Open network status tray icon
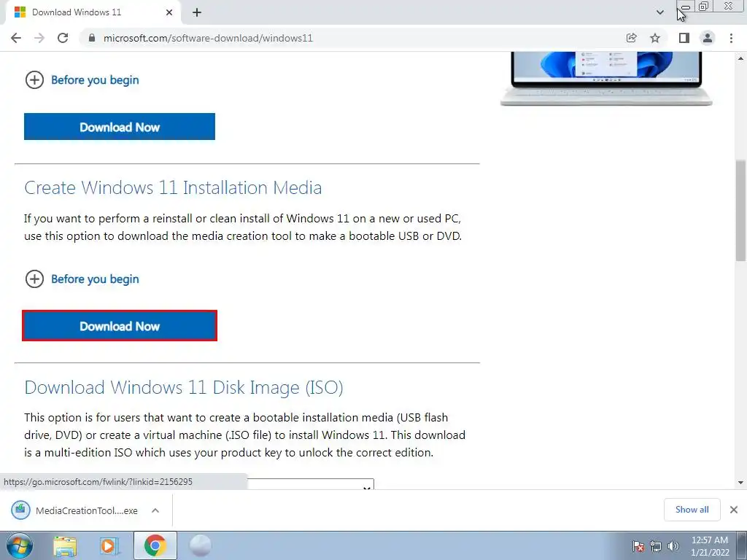The height and width of the screenshot is (560, 747). click(x=656, y=546)
